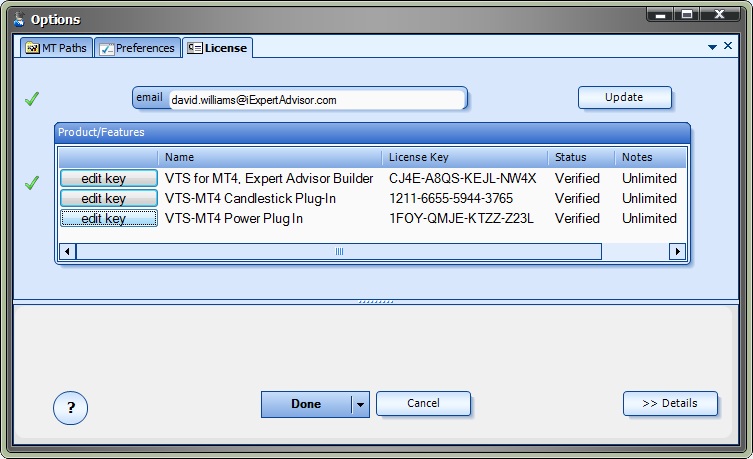Switch to the MT Paths tab
This screenshot has height=459, width=753.
tap(57, 48)
